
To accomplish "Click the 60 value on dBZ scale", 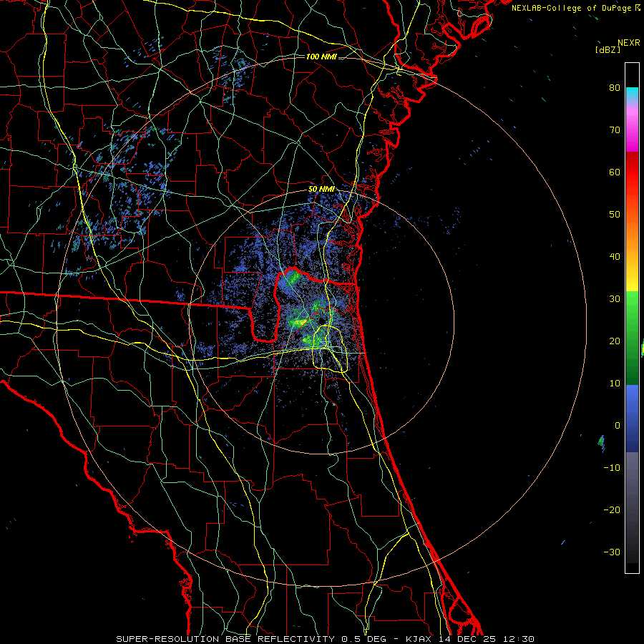I will pyautogui.click(x=615, y=172).
